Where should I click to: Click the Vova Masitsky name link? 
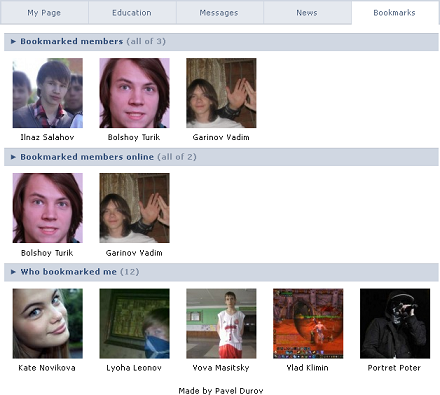(x=221, y=368)
